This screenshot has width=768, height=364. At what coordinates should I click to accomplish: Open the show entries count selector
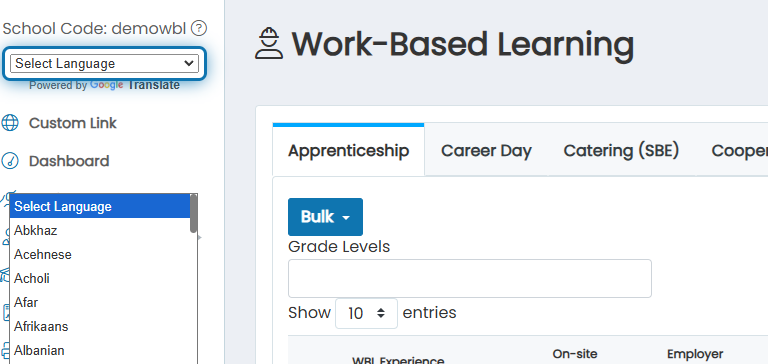click(x=366, y=313)
